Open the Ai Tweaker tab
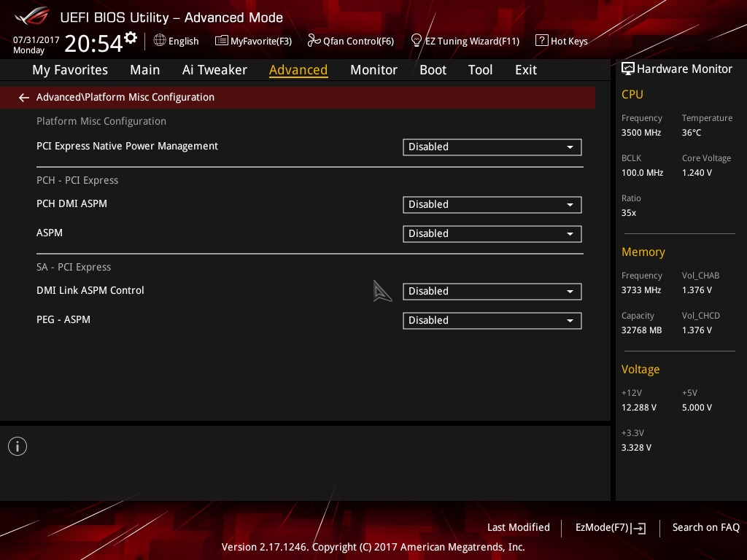This screenshot has height=560, width=747. 214,70
